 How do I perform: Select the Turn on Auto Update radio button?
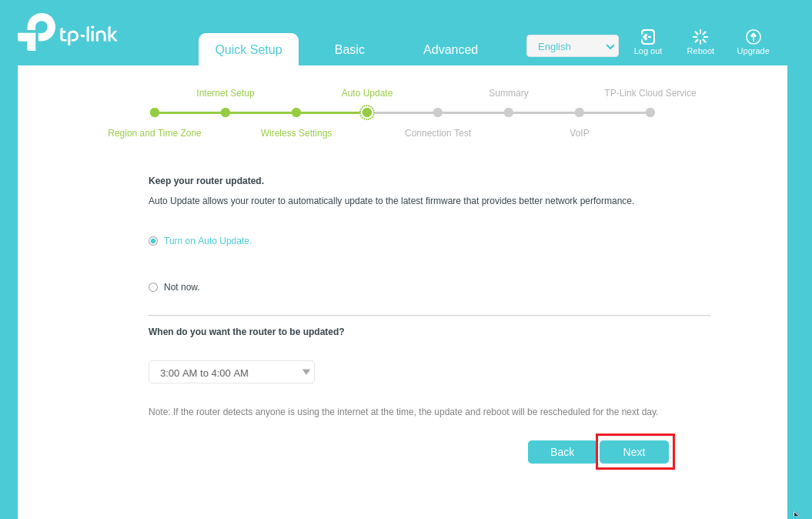click(x=153, y=241)
